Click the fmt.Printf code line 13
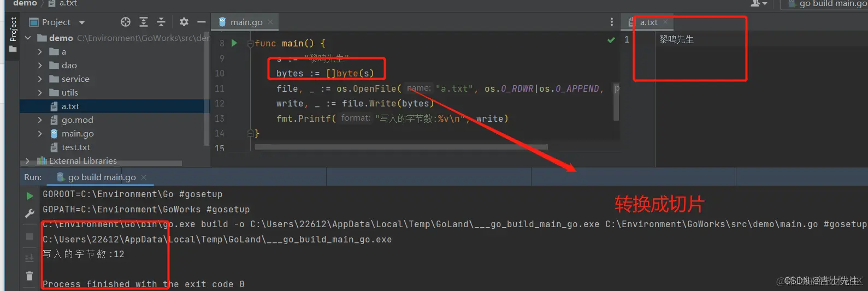The height and width of the screenshot is (291, 868). click(x=392, y=118)
